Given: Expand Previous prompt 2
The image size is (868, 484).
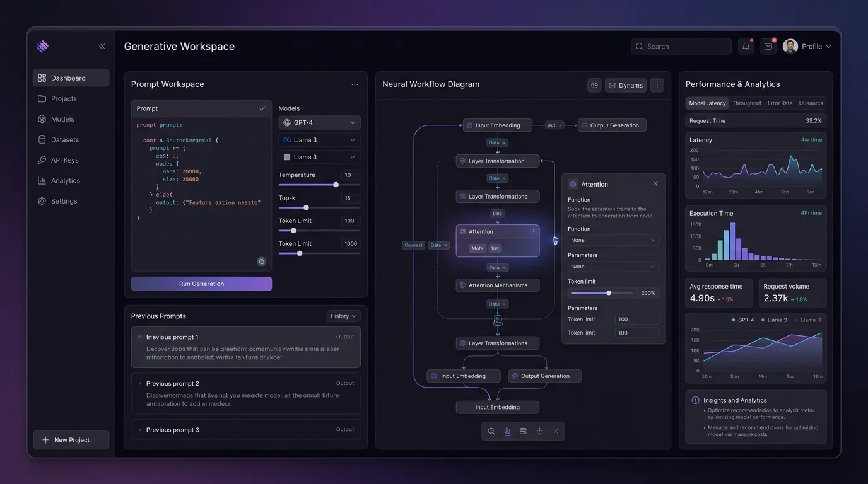Looking at the screenshot, I should (139, 383).
